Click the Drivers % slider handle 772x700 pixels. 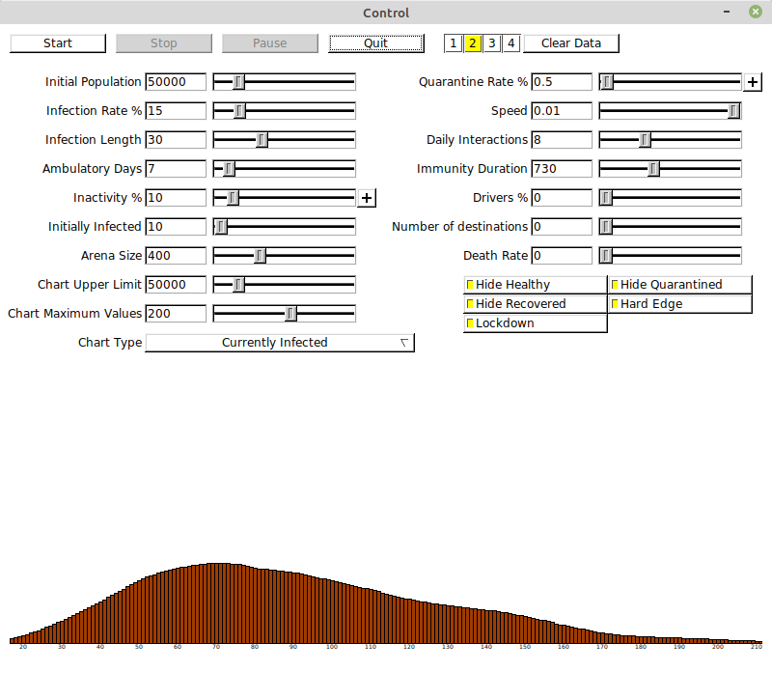point(607,198)
